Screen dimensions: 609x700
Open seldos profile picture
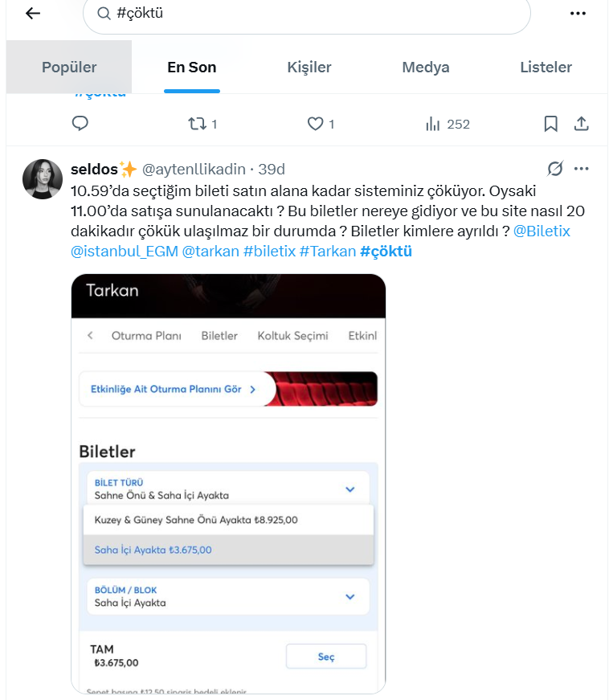pos(43,178)
